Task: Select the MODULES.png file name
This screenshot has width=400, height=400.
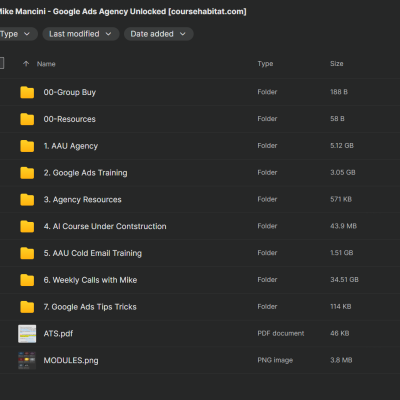Action: (71, 360)
